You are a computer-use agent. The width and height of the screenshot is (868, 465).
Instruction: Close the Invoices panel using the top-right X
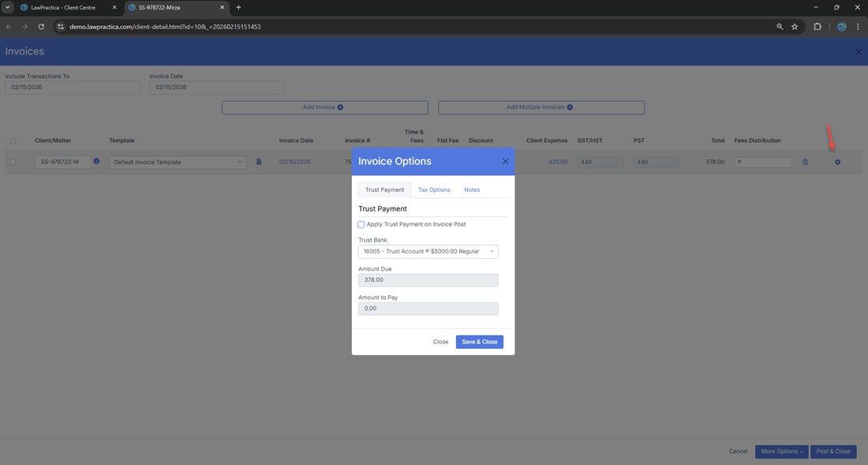[859, 52]
